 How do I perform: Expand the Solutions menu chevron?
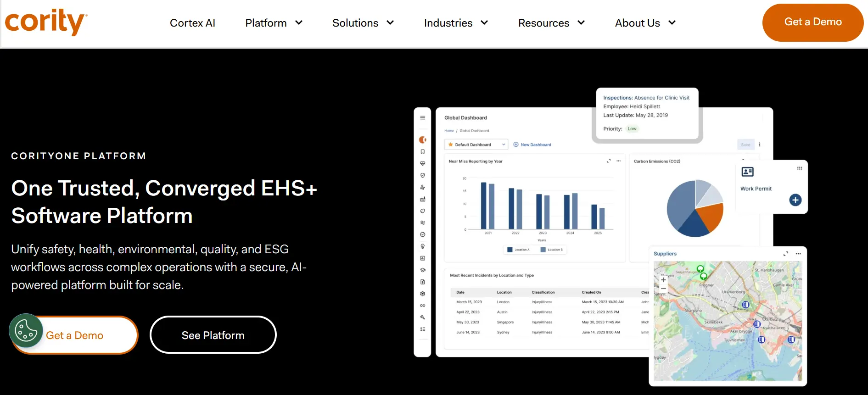(x=390, y=22)
